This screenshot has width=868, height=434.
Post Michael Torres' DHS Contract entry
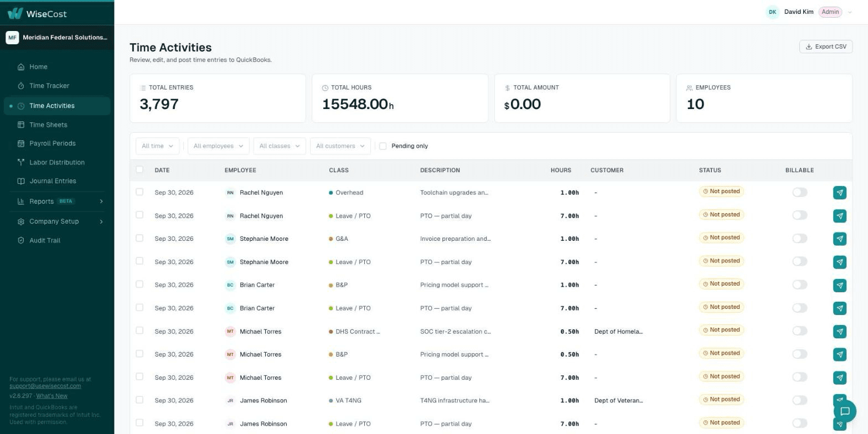(x=840, y=332)
